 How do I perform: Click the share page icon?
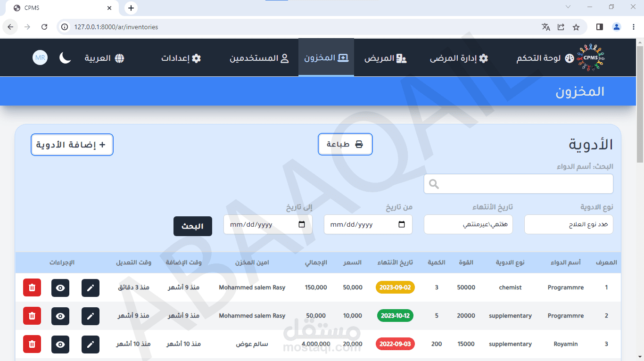[561, 27]
